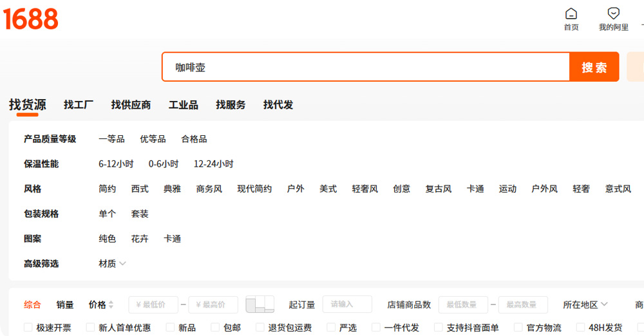Viewport: 644px width, 336px height.
Task: Sort results by 销量
Action: 65,304
